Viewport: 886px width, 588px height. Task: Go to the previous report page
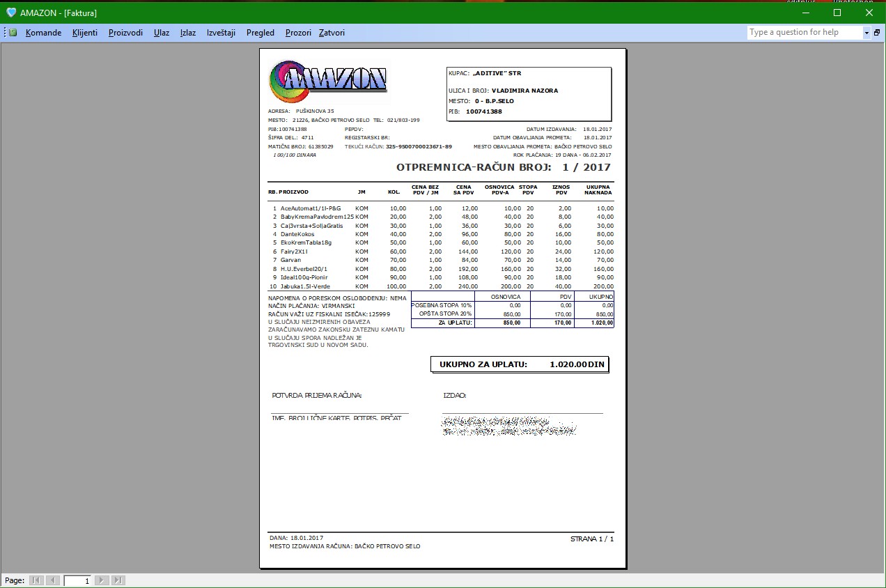point(53,580)
